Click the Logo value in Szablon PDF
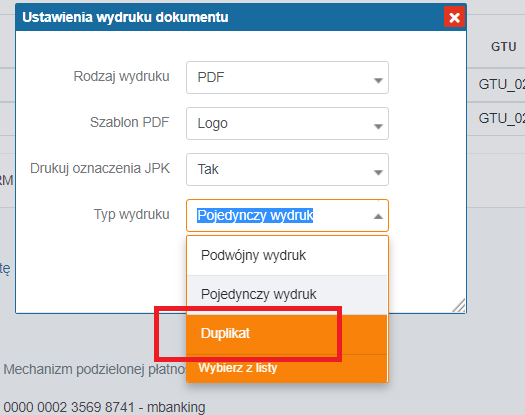The width and height of the screenshot is (525, 415). pyautogui.click(x=213, y=123)
